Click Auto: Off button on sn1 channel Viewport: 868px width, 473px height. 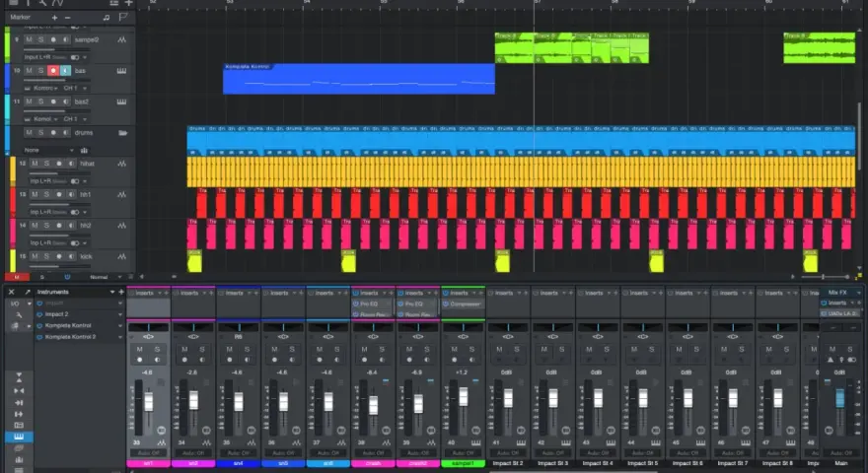pyautogui.click(x=148, y=453)
